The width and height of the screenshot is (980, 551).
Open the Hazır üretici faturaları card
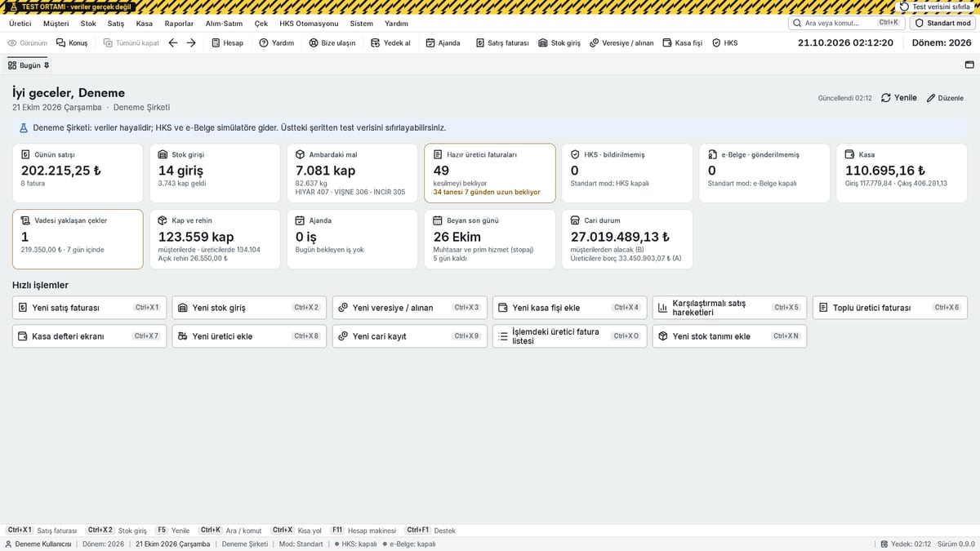coord(490,173)
